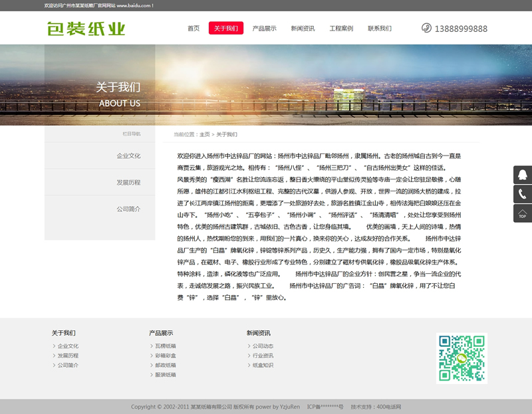The image size is (532, 414).
Task: Open 首页 in the top navigation
Action: click(x=194, y=29)
